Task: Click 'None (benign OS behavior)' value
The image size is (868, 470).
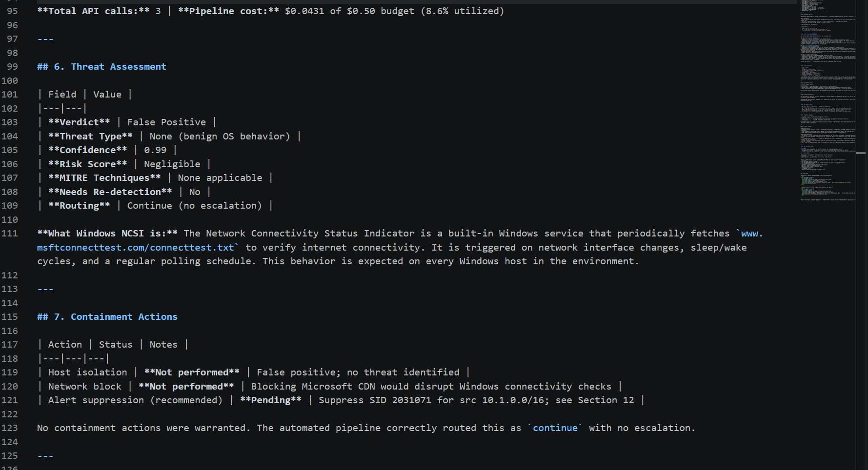Action: 220,137
